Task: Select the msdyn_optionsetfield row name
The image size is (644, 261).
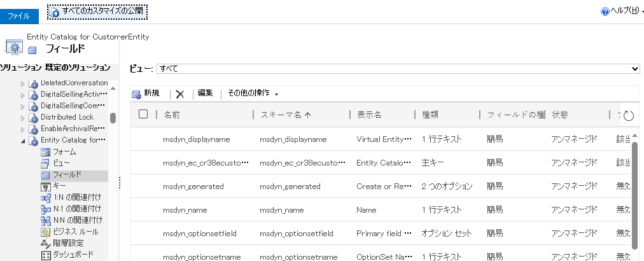Action: (x=200, y=234)
